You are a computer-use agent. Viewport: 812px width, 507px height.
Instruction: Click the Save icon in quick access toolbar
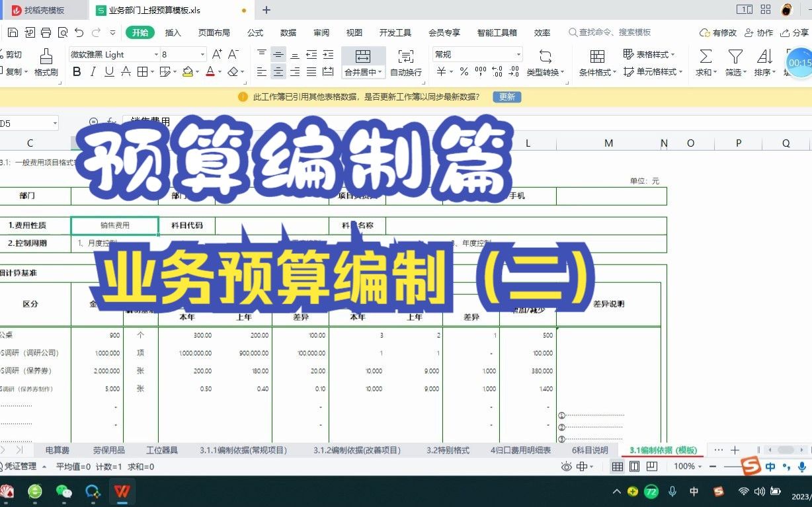(13, 32)
